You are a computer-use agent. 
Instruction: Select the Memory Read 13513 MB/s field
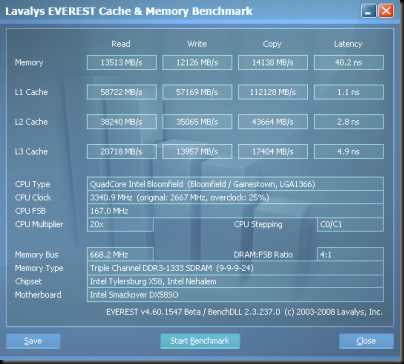tap(122, 62)
